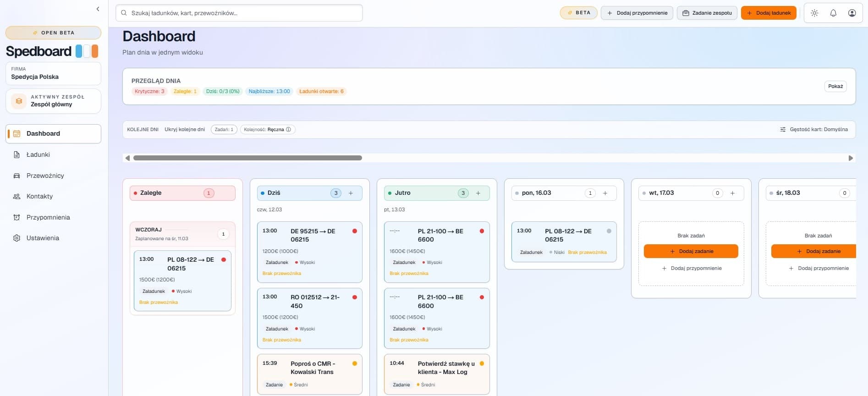Open the Aktywny zespół Zespół główny selector
The height and width of the screenshot is (396, 868).
coord(53,101)
